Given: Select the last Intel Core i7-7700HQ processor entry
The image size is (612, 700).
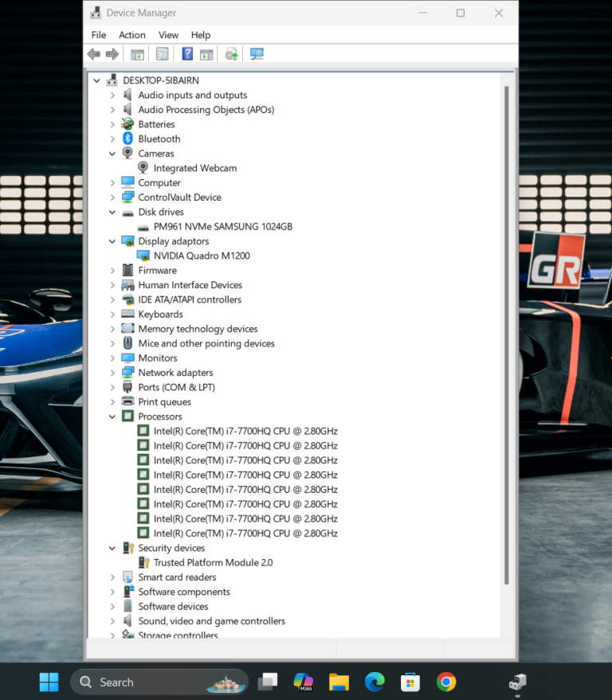Looking at the screenshot, I should pyautogui.click(x=245, y=533).
